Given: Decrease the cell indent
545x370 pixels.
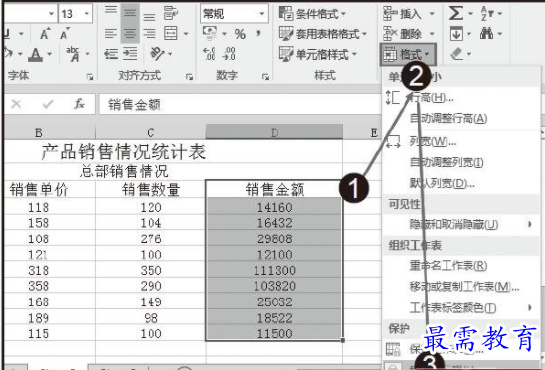Looking at the screenshot, I should [111, 54].
